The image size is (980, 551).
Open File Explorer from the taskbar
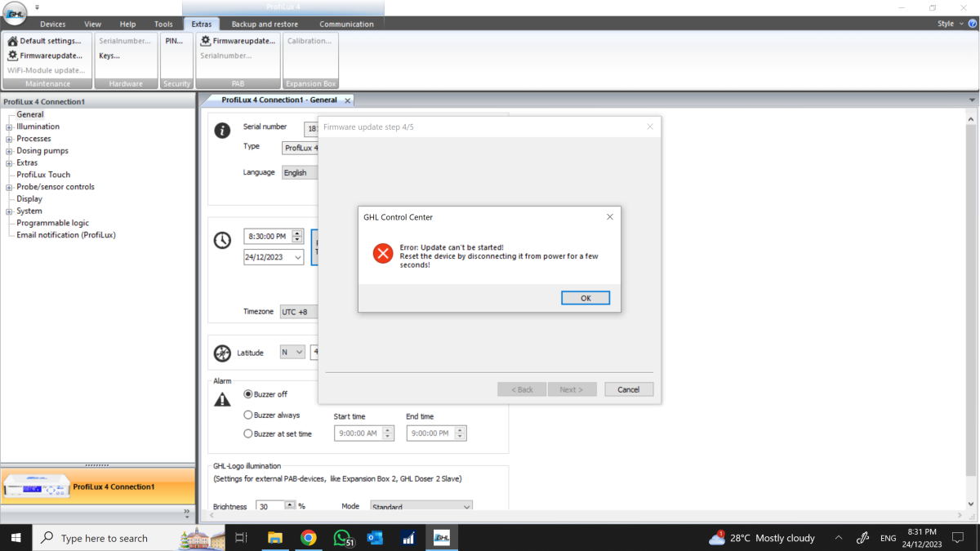pyautogui.click(x=274, y=538)
